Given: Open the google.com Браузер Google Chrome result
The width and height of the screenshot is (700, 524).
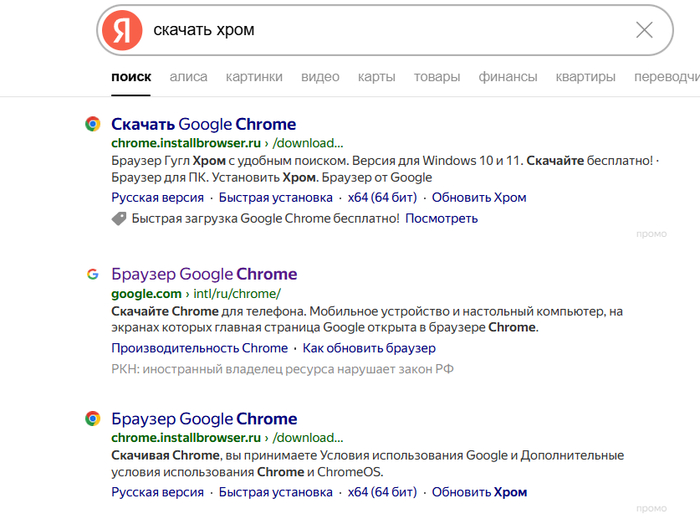Looking at the screenshot, I should tap(204, 274).
